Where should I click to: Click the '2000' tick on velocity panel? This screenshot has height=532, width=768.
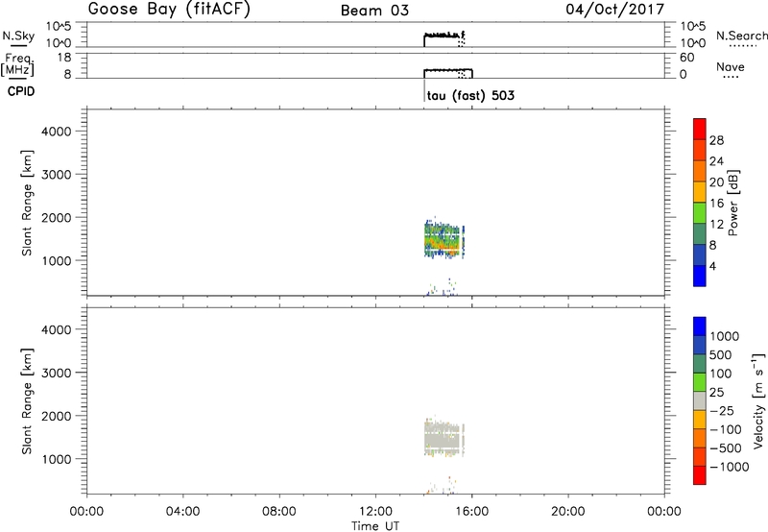point(57,416)
